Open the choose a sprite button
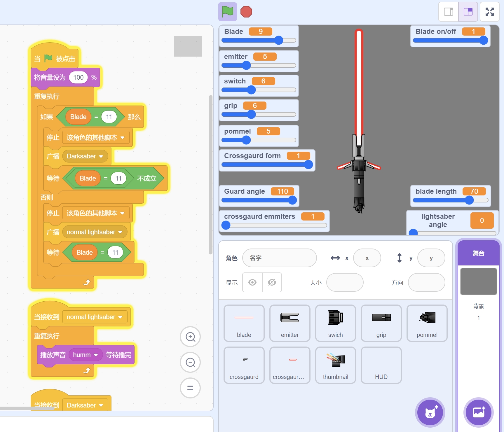The height and width of the screenshot is (432, 504). 430,412
